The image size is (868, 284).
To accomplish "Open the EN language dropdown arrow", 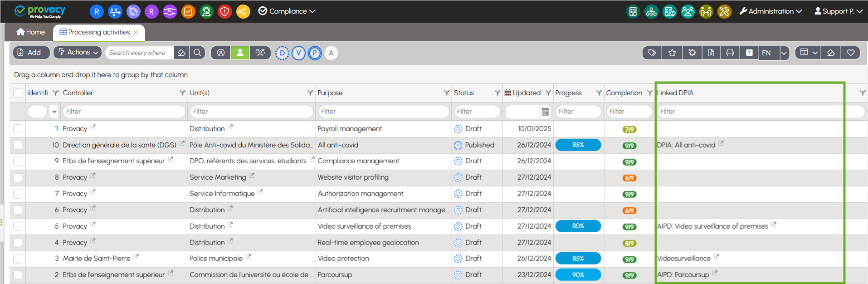I will (x=784, y=53).
